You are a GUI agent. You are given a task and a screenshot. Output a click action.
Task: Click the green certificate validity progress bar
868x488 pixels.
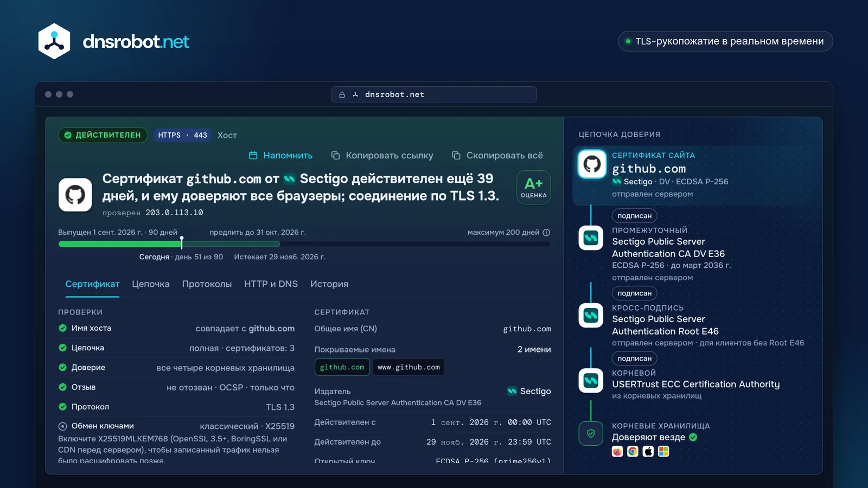tap(169, 244)
